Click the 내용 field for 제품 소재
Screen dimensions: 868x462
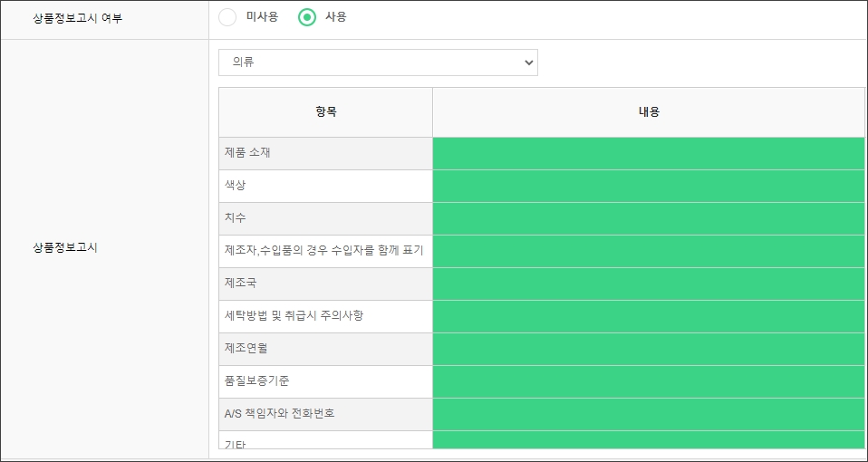(648, 153)
